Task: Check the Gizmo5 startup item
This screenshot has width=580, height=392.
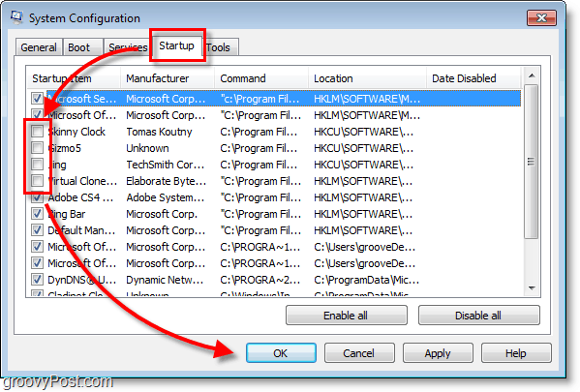Action: tap(37, 147)
